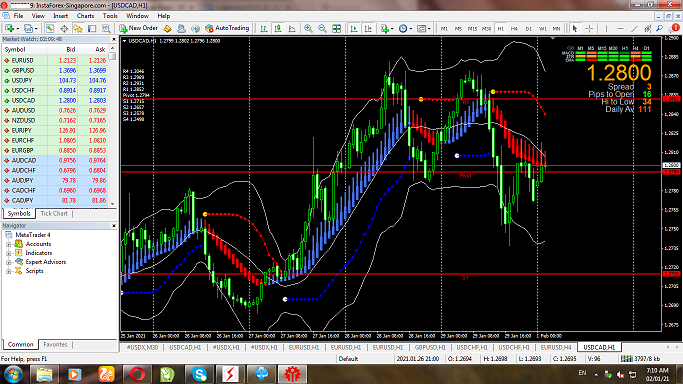The image size is (683, 384).
Task: Zoom out on the chart
Action: click(x=322, y=28)
